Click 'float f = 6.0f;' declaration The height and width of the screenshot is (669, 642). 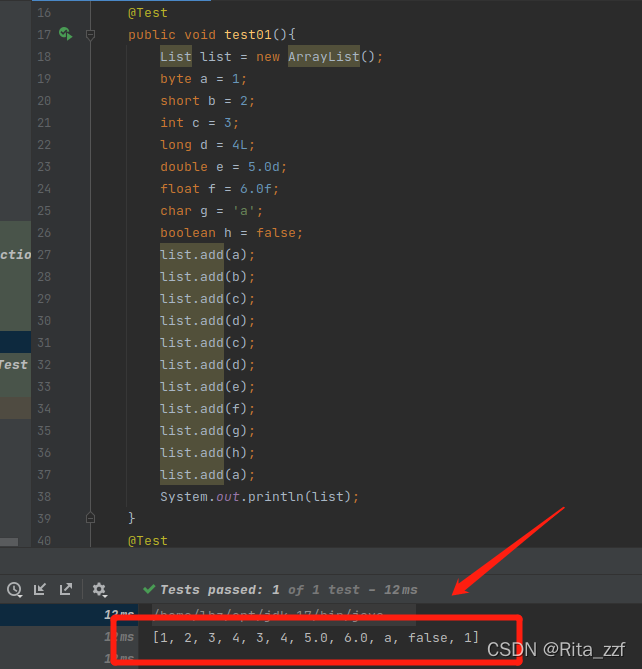point(219,189)
